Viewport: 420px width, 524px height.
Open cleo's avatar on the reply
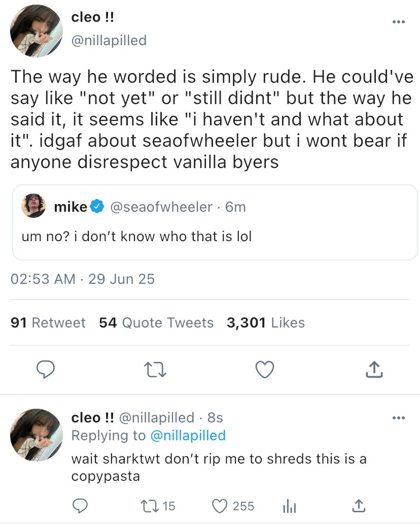[x=37, y=434]
